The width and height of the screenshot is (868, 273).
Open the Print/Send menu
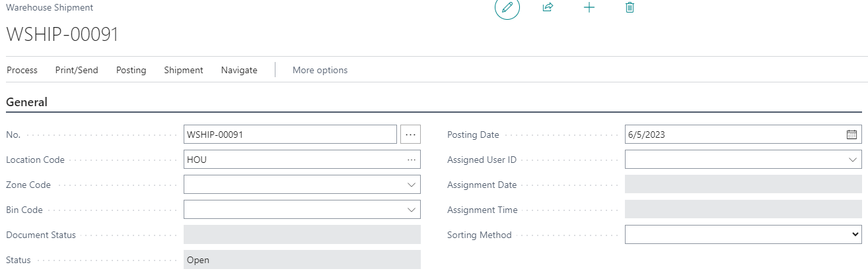(77, 70)
